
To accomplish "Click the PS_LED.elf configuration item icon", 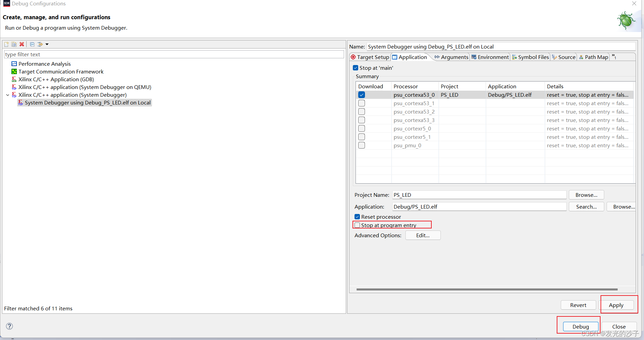I will (x=21, y=102).
